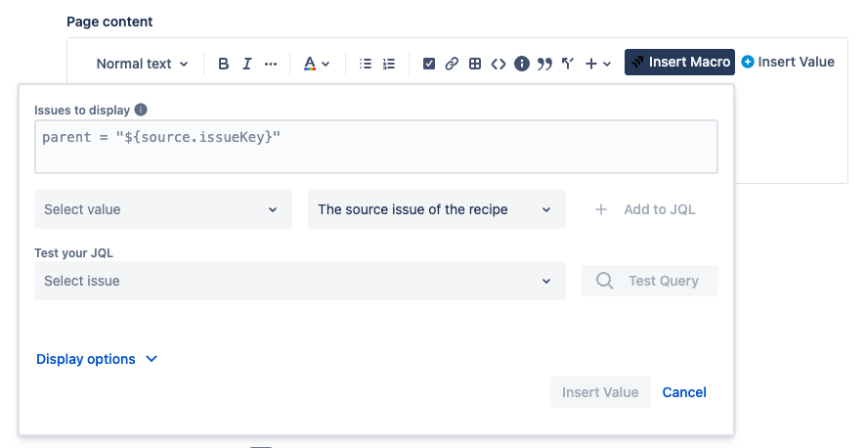Open the Select issue dropdown
868x448 pixels.
[x=299, y=281]
